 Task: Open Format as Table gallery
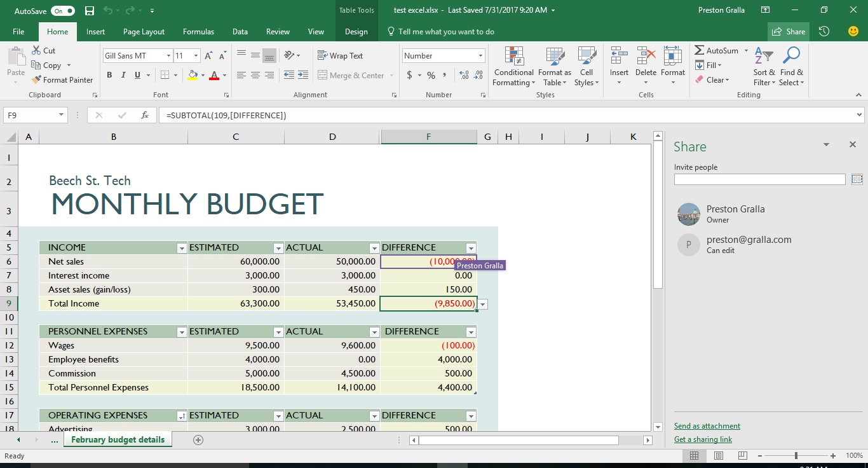(x=555, y=66)
